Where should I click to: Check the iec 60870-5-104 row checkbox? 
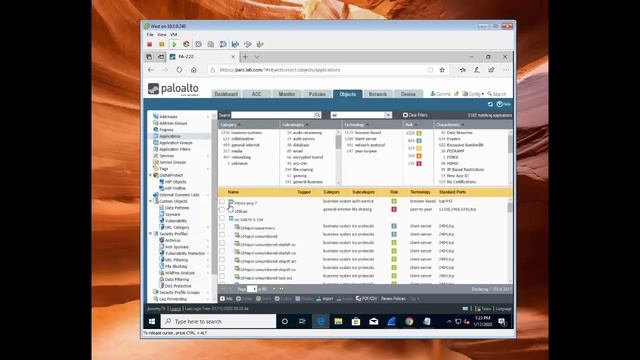coord(222,218)
